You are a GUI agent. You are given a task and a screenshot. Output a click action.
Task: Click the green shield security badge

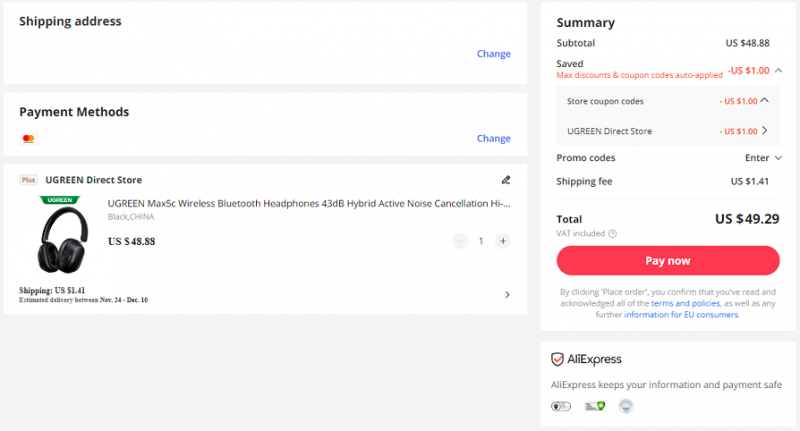595,407
